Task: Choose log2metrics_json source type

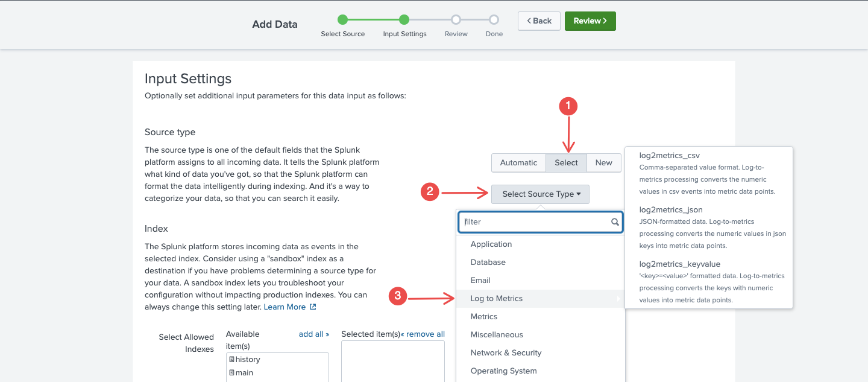Action: coord(670,210)
